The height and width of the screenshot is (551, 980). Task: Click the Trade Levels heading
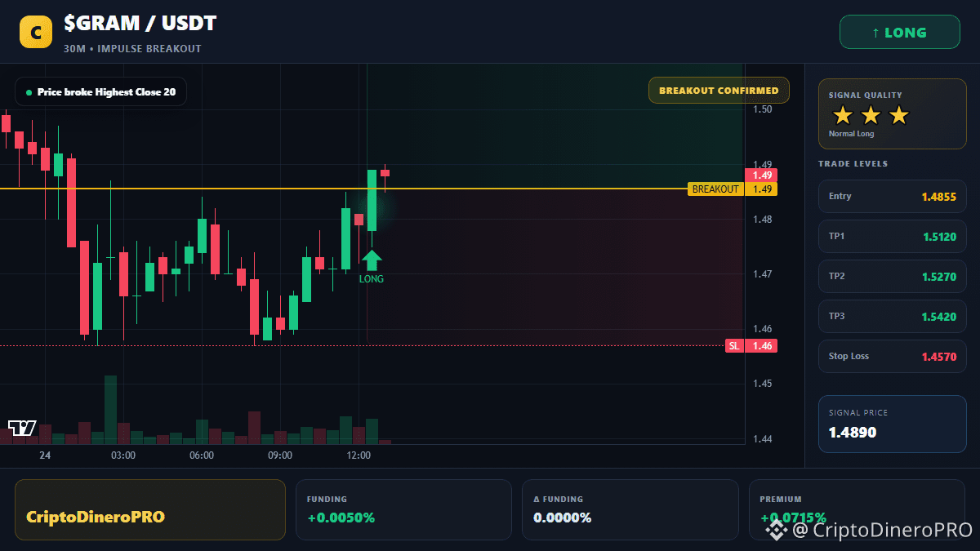click(x=853, y=164)
